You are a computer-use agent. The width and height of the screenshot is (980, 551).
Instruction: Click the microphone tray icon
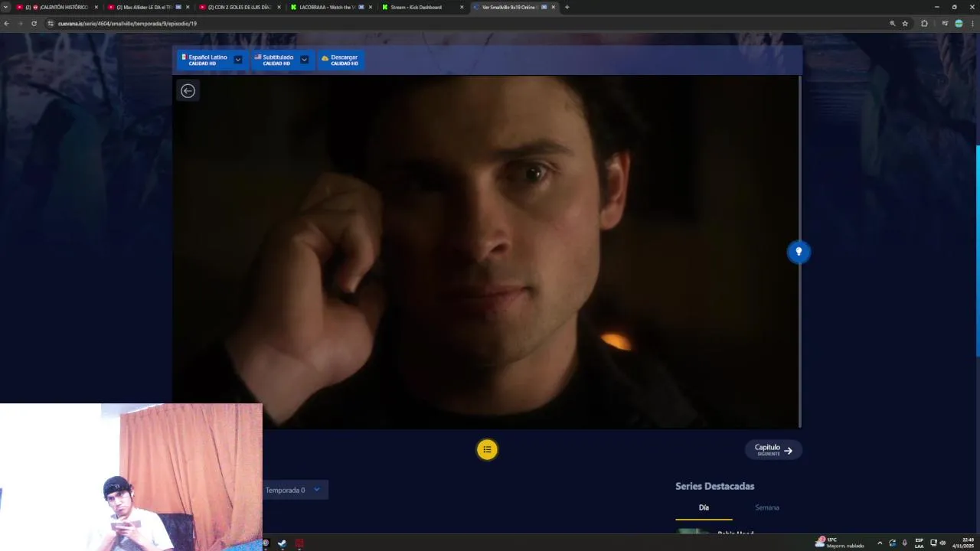(x=904, y=543)
